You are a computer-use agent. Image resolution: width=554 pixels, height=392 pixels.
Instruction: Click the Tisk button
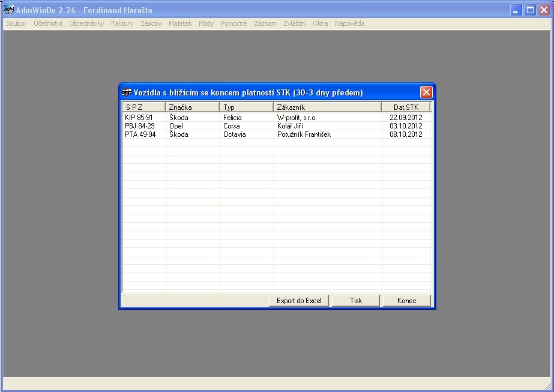pyautogui.click(x=356, y=301)
